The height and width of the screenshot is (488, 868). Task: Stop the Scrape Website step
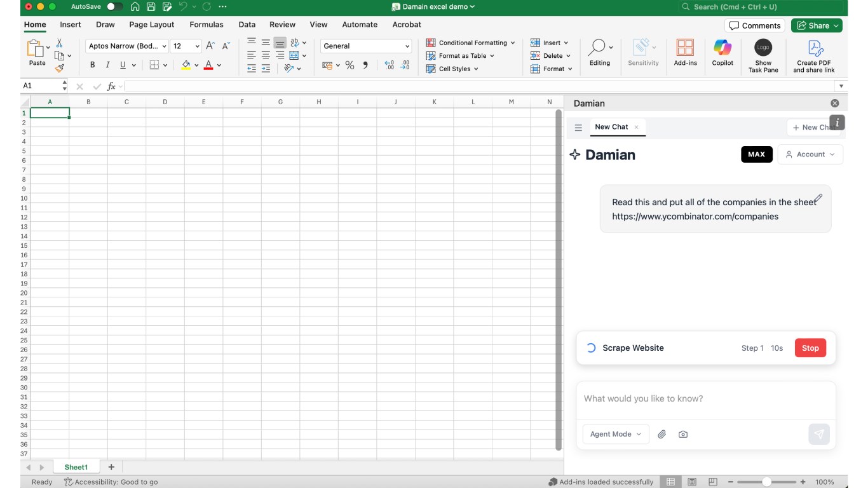pos(810,348)
